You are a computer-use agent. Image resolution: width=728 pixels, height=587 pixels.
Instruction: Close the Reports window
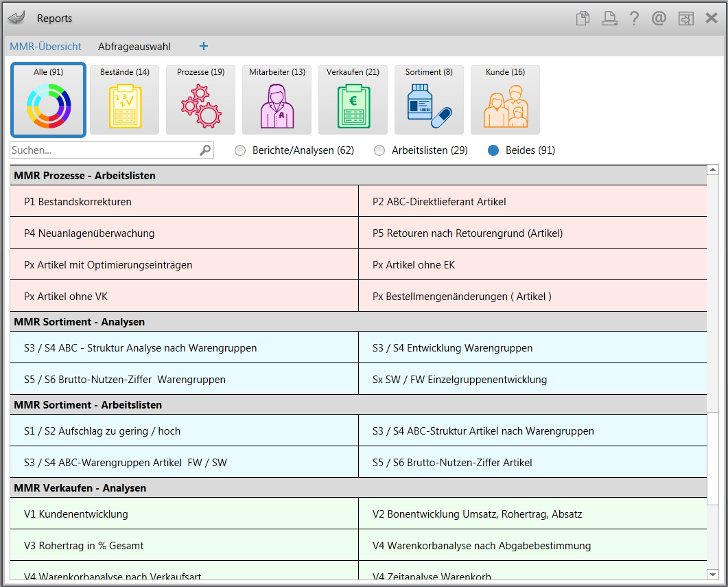[712, 18]
